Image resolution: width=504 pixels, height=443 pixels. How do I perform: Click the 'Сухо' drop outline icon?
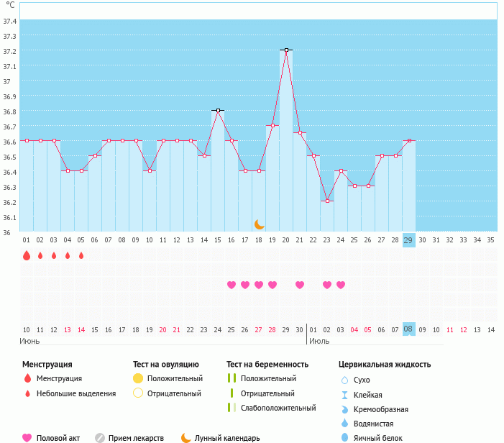(344, 380)
